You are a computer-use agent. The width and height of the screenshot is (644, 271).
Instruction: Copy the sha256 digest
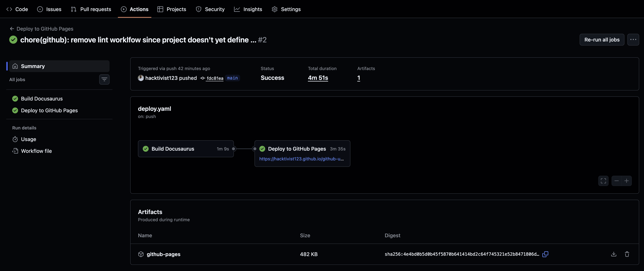click(x=545, y=254)
